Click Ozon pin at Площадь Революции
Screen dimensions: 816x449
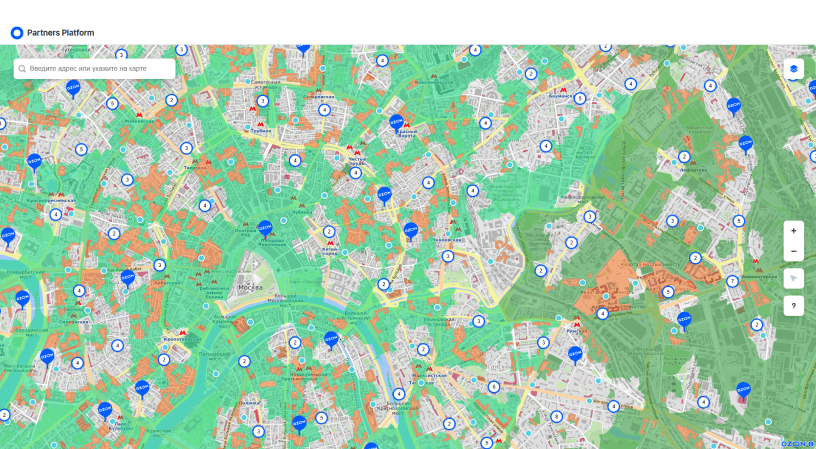coord(265,229)
